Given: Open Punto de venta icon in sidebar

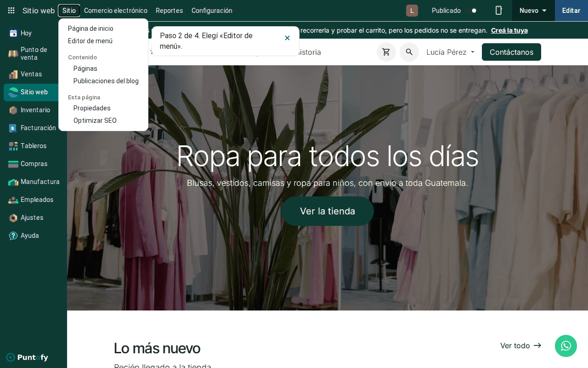Looking at the screenshot, I should tap(13, 54).
